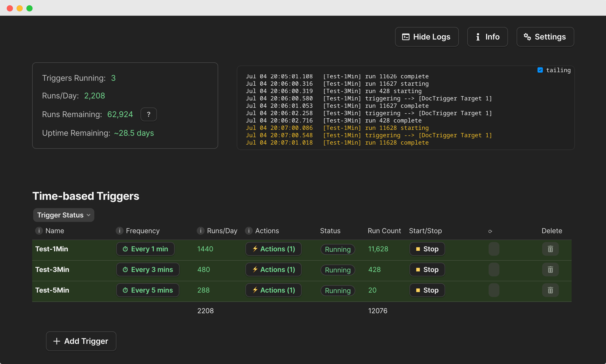Hide the logs panel
The image size is (606, 364).
426,37
